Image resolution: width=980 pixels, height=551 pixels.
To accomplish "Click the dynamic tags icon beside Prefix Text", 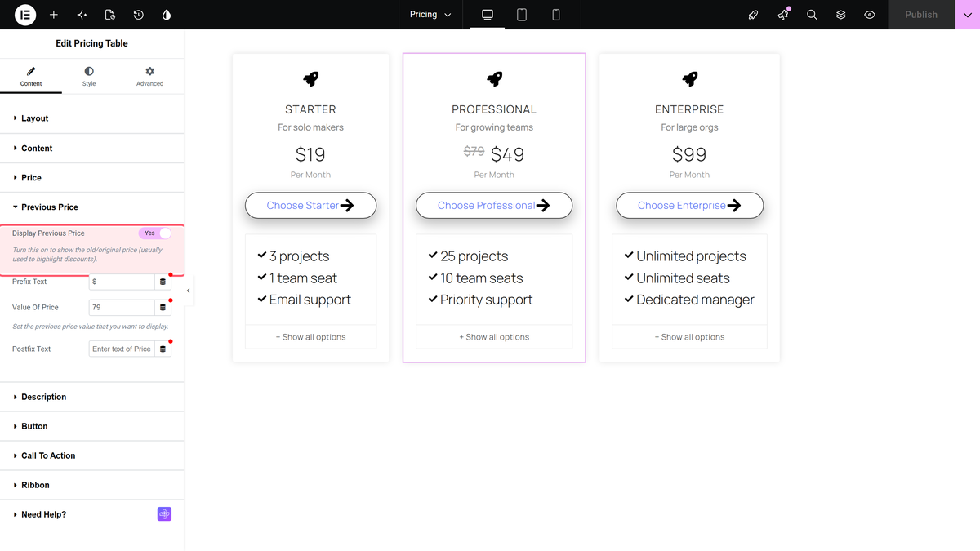I will 163,282.
